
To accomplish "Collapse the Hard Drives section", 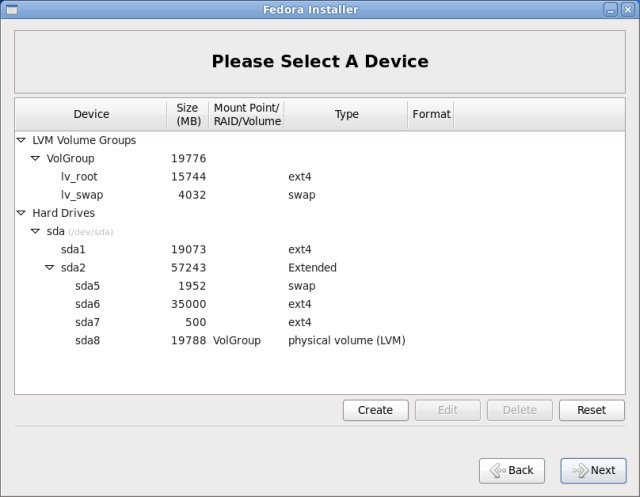I will pyautogui.click(x=21, y=213).
